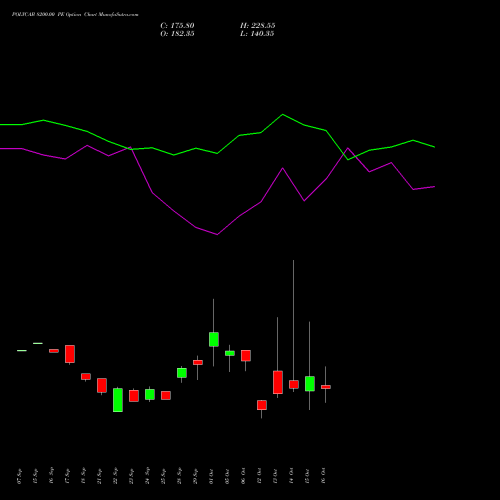This screenshot has width=500, height=500.
Task: Click the 13 Oct date label
Action: tap(275, 476)
